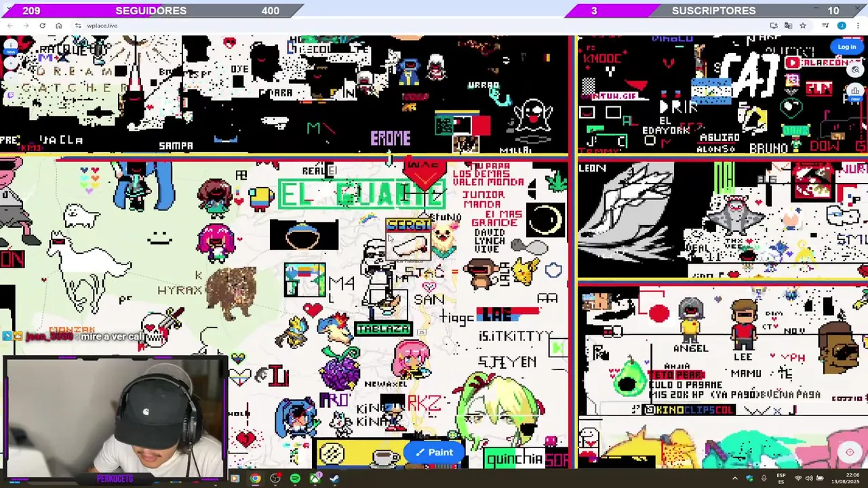Click the EL CUARTO green pixel sign
Image resolution: width=868 pixels, height=488 pixels.
[361, 195]
